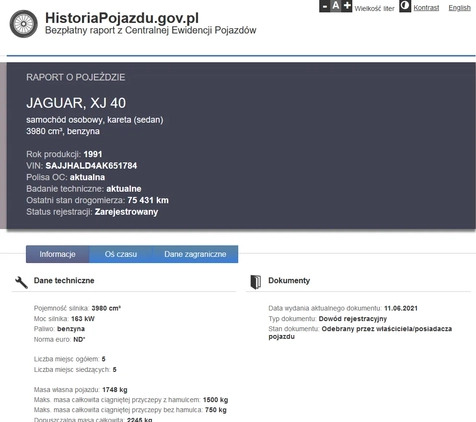Switch to the Oś czasu tab
Viewport: 476px width, 422px height.
point(121,254)
